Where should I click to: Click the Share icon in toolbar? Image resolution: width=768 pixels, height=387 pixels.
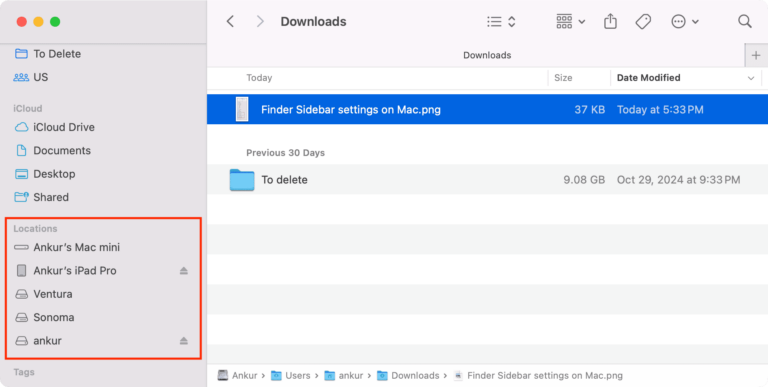pyautogui.click(x=610, y=22)
